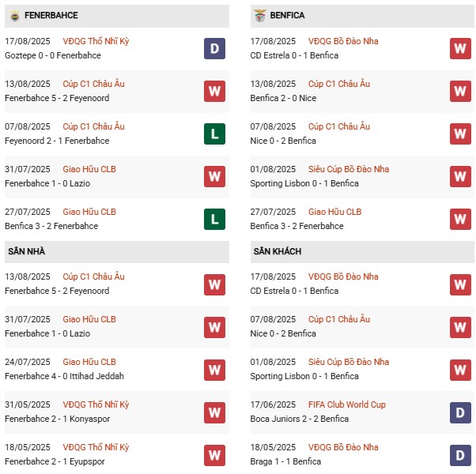Click the D badge for Braga 1 - 1 Benfica
This screenshot has height=474, width=476.
(460, 454)
